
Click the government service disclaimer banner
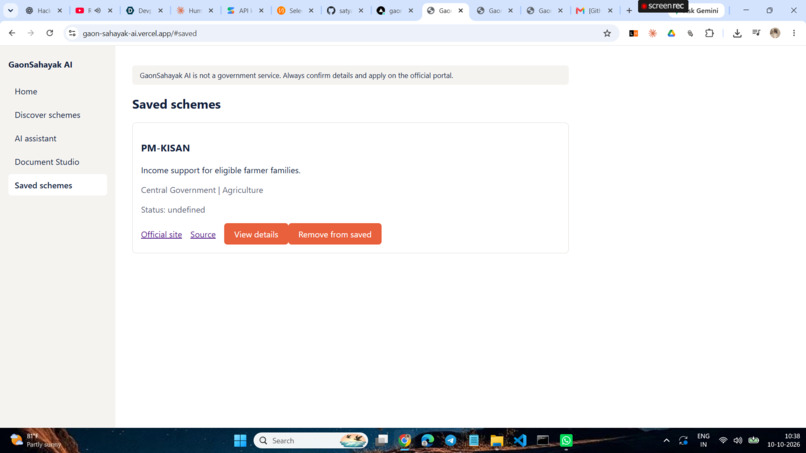(351, 75)
